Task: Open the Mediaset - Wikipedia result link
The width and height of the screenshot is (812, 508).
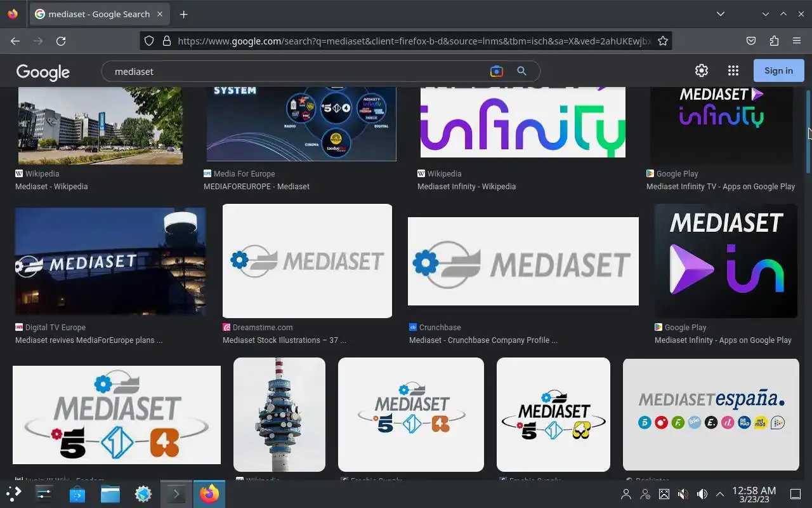Action: (x=51, y=187)
